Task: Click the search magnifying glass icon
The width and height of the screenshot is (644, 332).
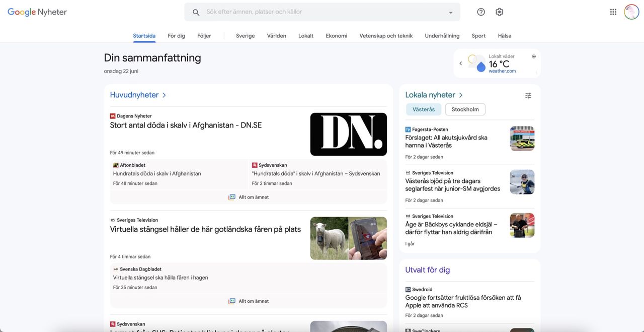Action: [x=195, y=12]
